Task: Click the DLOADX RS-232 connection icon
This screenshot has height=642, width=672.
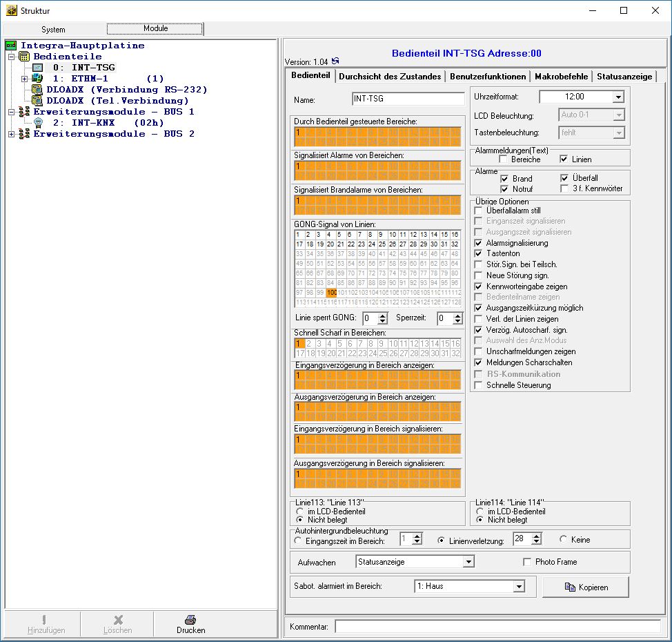Action: click(37, 90)
